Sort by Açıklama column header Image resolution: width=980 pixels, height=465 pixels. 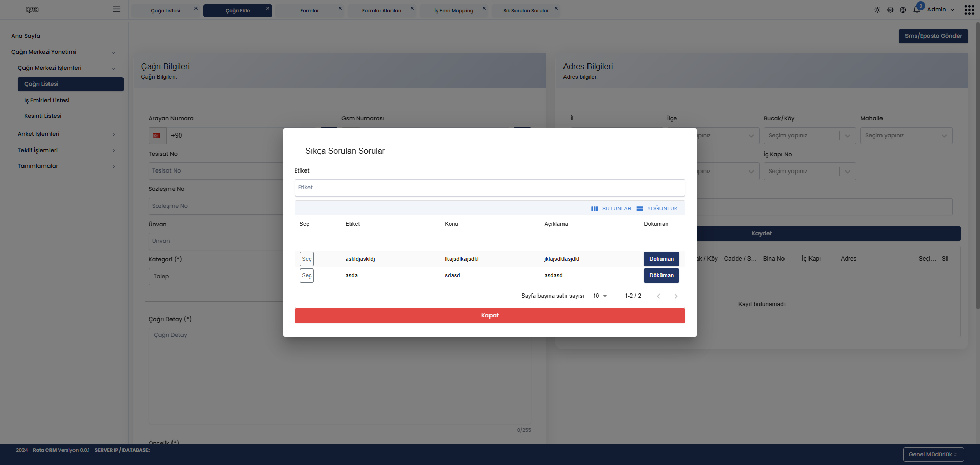pos(556,224)
